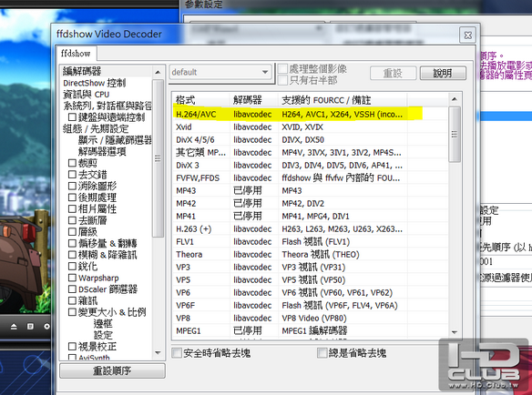Change the MP42 decoder setting 已停用
The image size is (532, 395).
point(248,204)
